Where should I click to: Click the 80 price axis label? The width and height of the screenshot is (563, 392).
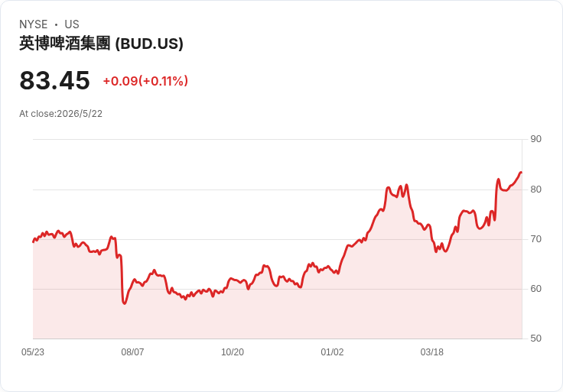click(x=535, y=190)
